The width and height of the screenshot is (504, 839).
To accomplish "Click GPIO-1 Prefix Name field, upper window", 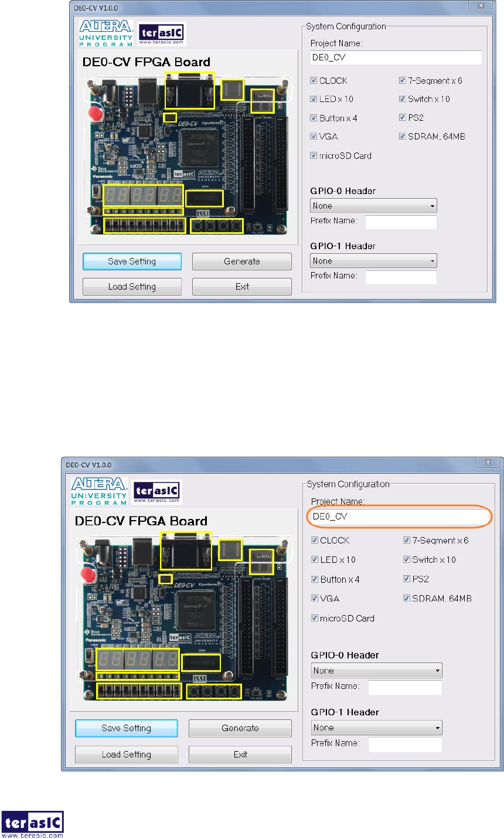I will click(x=401, y=277).
